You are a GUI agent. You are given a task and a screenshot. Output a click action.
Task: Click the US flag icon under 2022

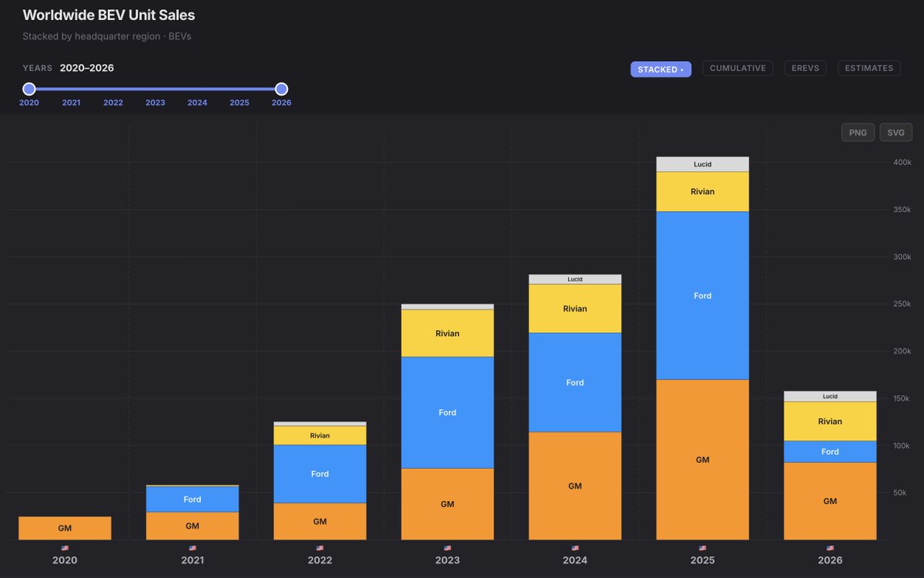tap(320, 548)
